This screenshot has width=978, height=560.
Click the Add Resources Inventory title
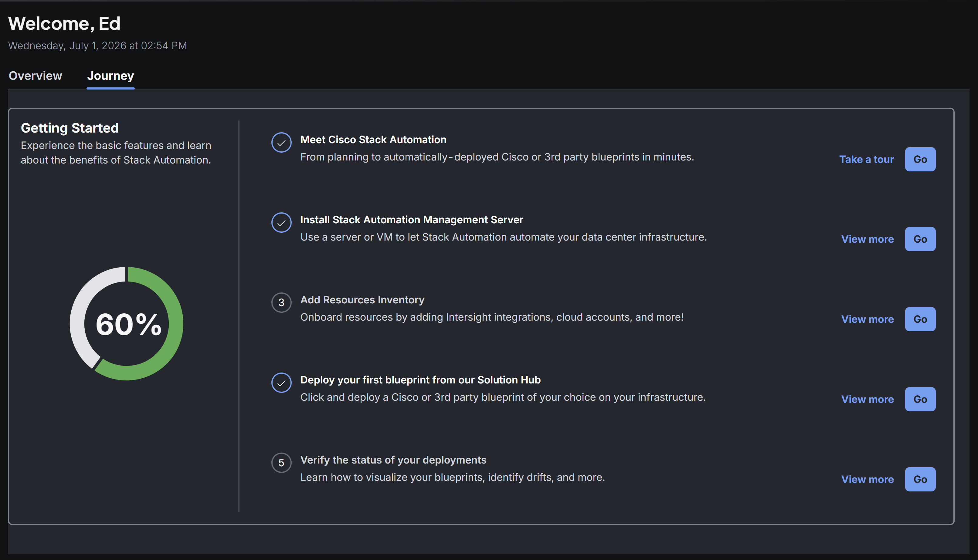[362, 300]
